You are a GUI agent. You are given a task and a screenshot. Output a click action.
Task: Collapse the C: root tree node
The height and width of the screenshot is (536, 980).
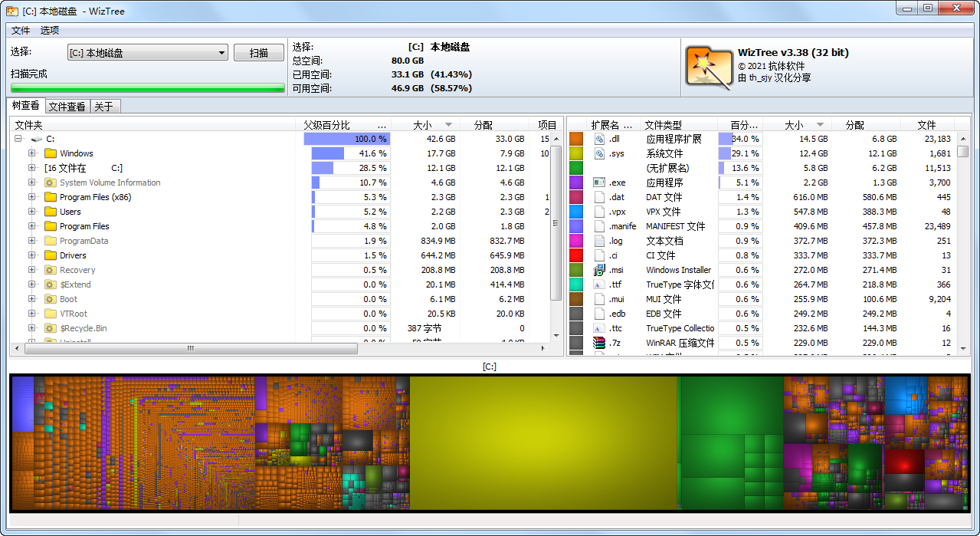17,139
